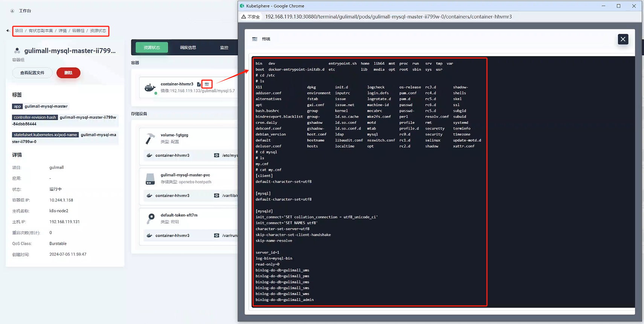
Task: Click project value gulimall
Action: tap(56, 167)
